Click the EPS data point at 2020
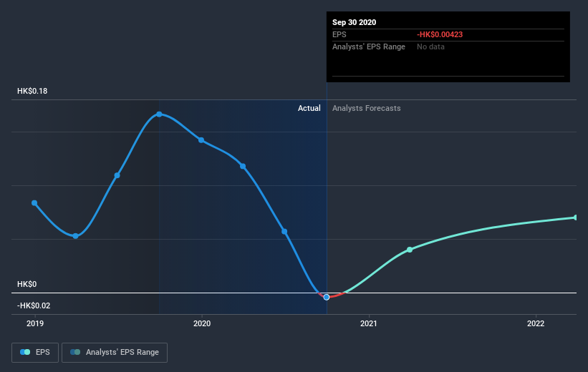 pyautogui.click(x=201, y=140)
